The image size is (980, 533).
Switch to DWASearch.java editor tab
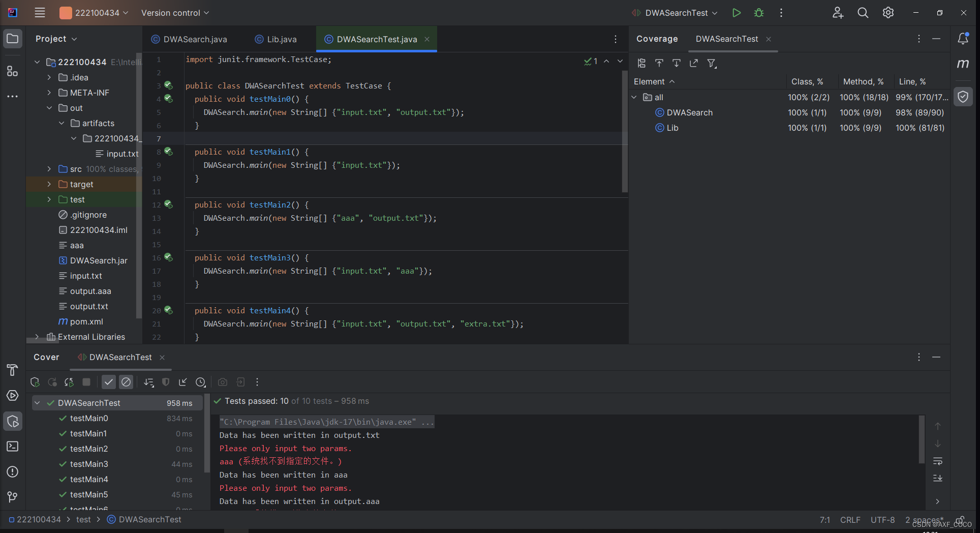(189, 39)
